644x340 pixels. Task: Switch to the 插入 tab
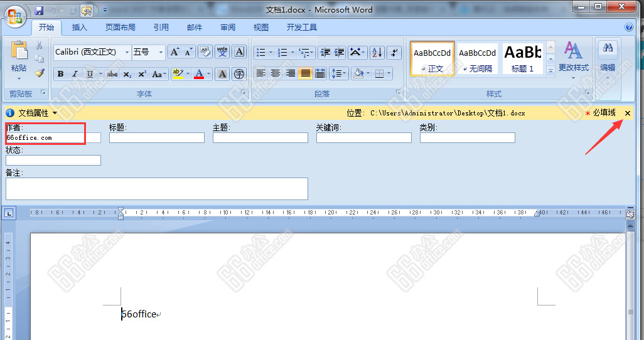(80, 28)
